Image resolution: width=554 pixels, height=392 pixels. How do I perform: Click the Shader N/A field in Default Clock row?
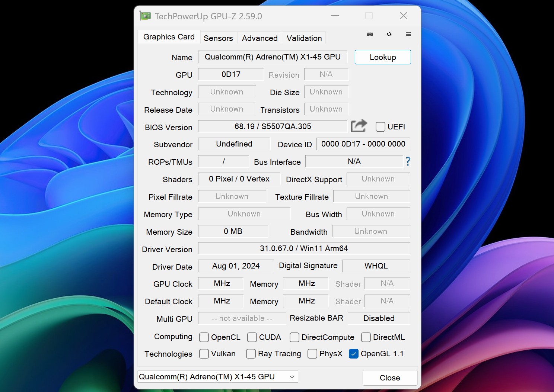coord(387,301)
